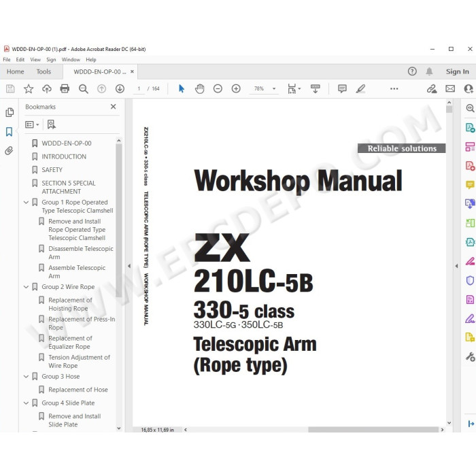Screen dimensions: 476x476
Task: Close the Bookmarks panel
Action: [114, 107]
